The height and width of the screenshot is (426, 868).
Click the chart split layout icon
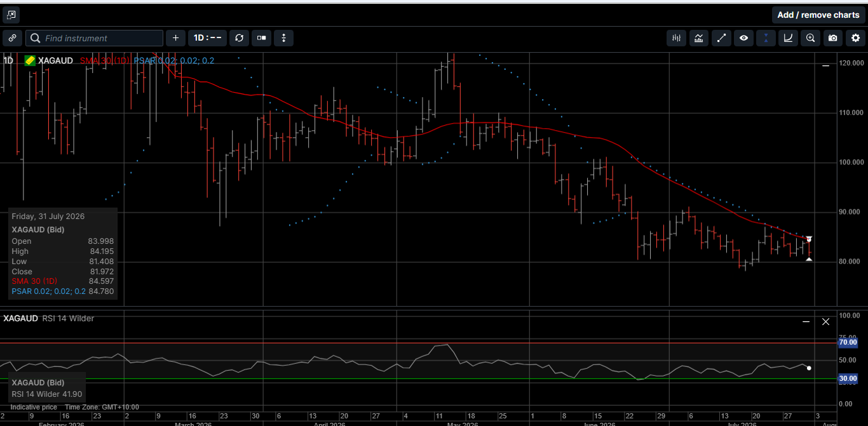[x=261, y=38]
